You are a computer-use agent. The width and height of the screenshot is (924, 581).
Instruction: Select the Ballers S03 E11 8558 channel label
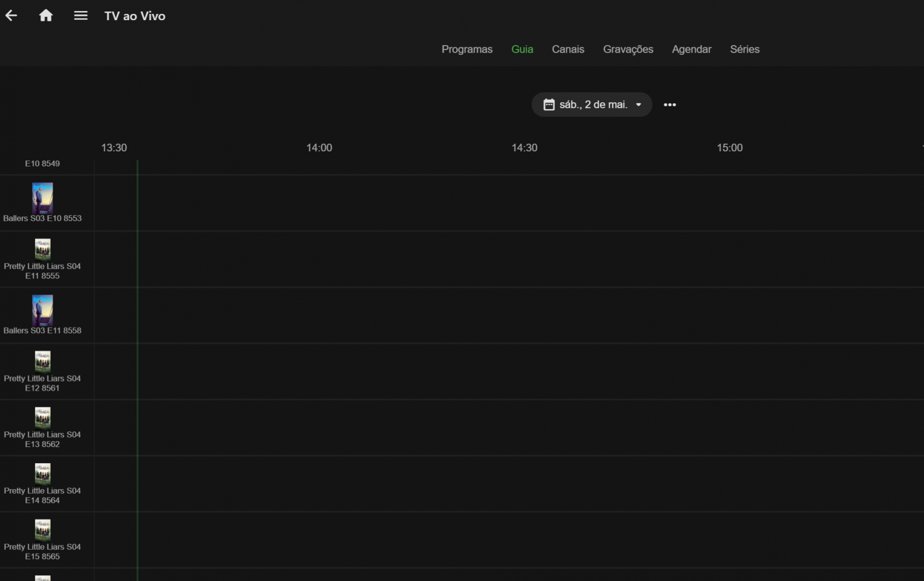[42, 330]
